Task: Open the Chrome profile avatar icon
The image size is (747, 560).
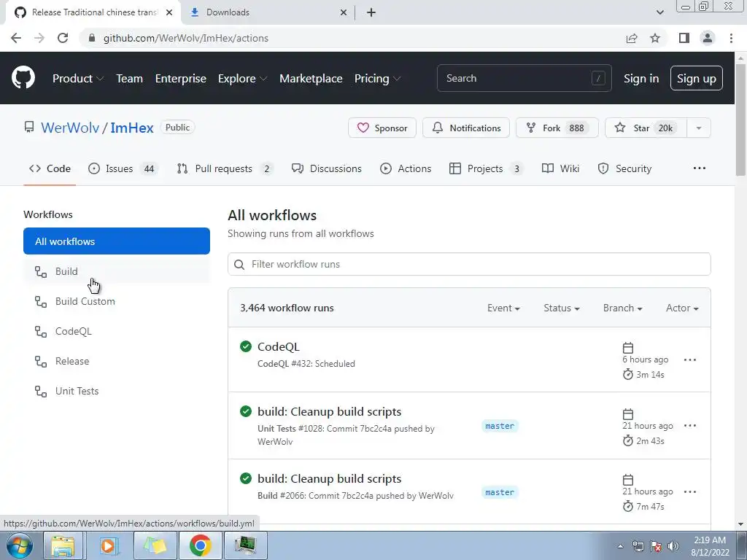Action: tap(708, 38)
